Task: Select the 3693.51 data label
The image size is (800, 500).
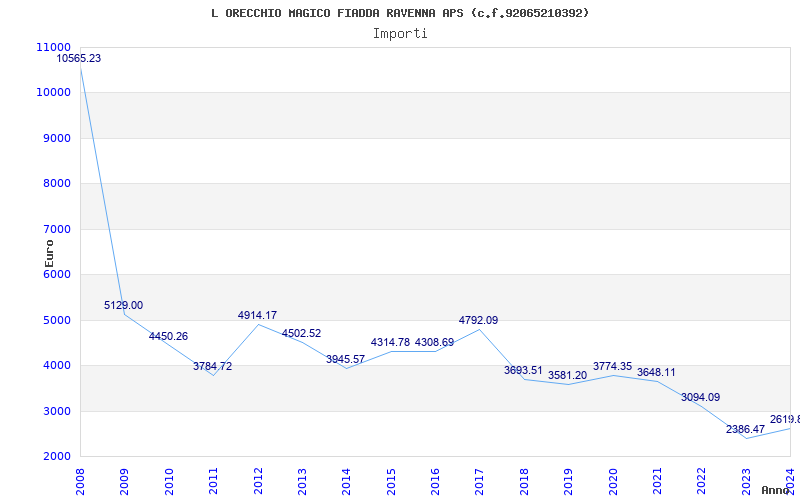Action: coord(523,370)
